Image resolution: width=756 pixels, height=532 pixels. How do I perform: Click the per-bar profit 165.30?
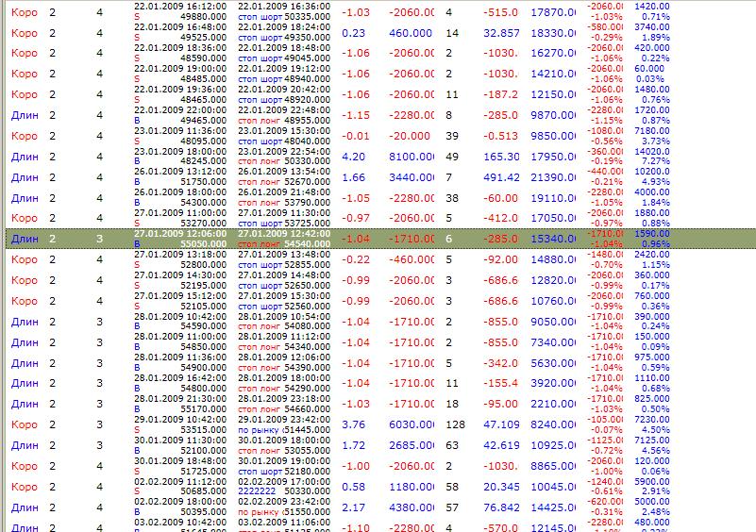point(501,158)
